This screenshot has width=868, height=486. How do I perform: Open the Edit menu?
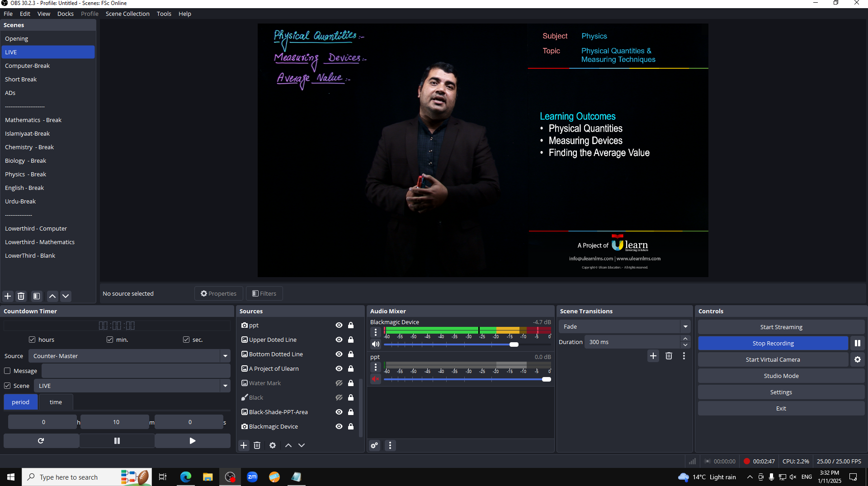tap(25, 14)
